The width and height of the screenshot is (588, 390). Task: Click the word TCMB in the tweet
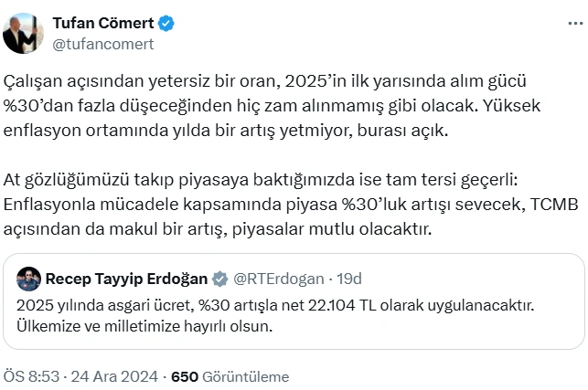pos(554,202)
